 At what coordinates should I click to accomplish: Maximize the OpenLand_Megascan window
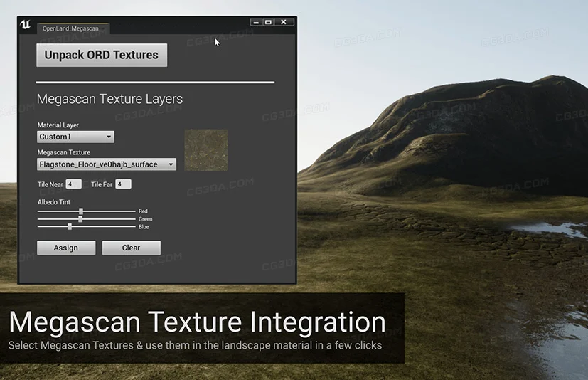click(269, 22)
